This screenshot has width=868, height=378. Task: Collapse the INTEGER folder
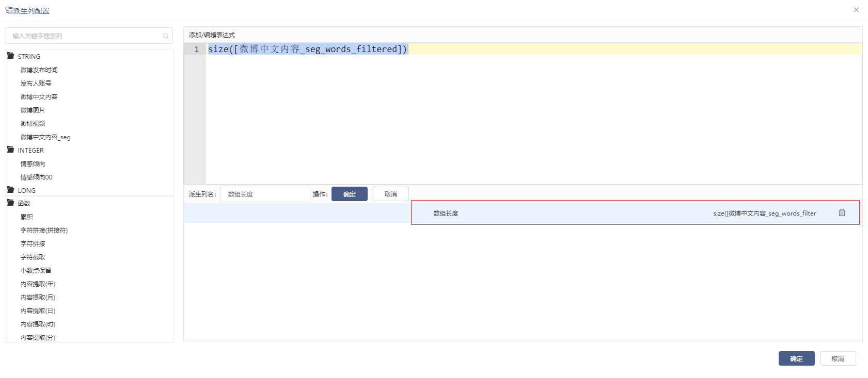click(10, 150)
